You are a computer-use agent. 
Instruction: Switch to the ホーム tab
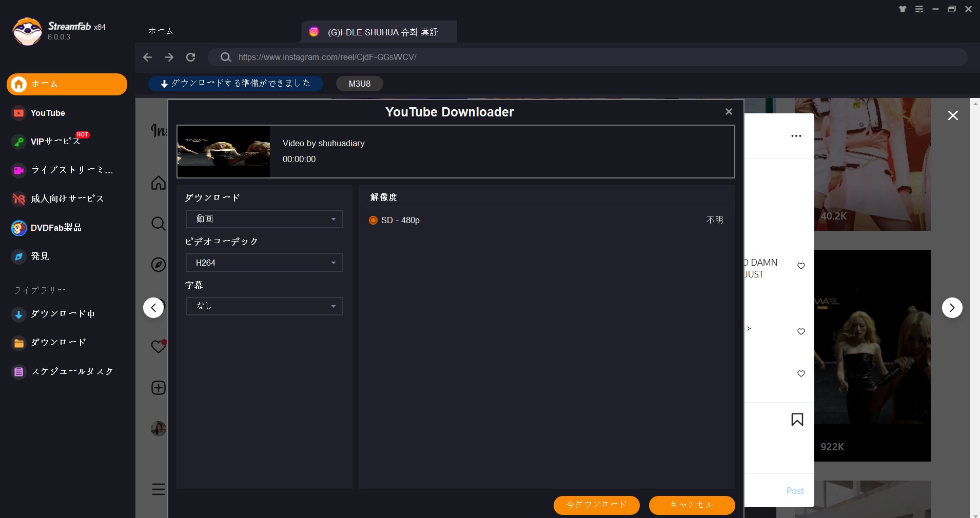161,31
